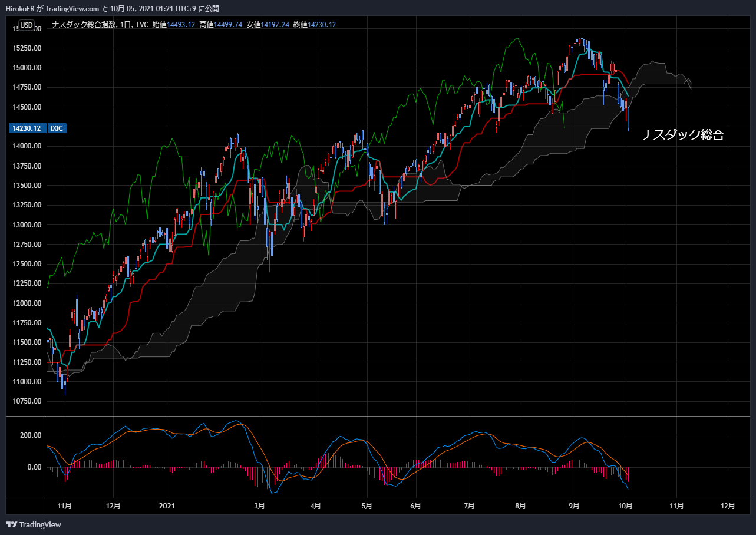756x535 pixels.
Task: Click the 11250.00 price axis label
Action: click(x=26, y=362)
